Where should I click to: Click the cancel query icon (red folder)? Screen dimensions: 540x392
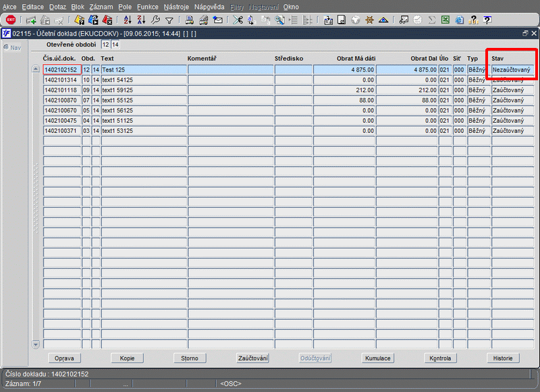pyautogui.click(x=107, y=20)
